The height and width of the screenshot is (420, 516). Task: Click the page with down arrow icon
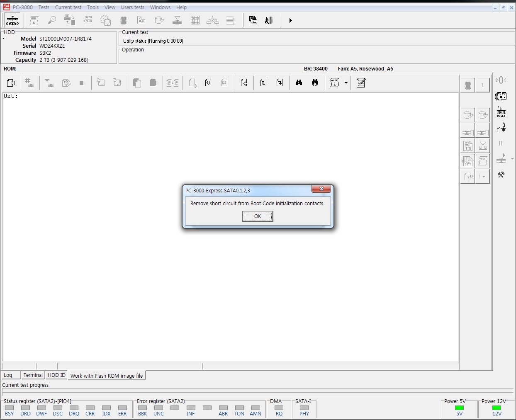(208, 83)
